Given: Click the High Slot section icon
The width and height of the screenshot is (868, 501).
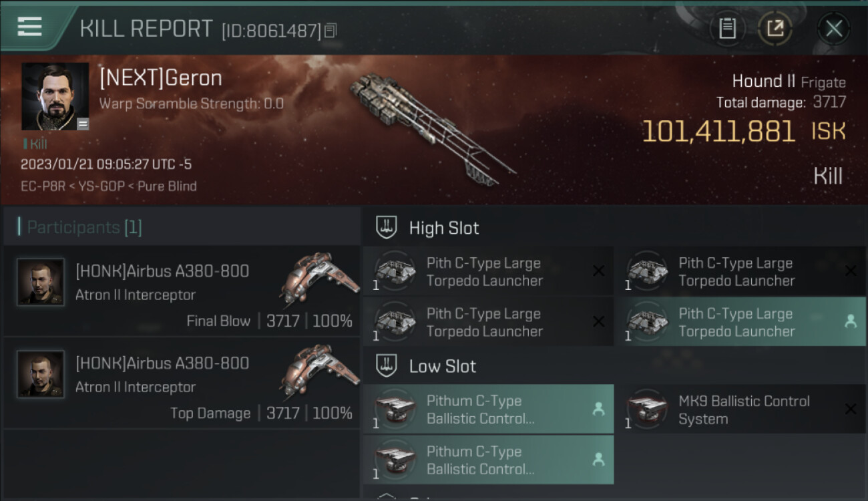Looking at the screenshot, I should (x=386, y=228).
